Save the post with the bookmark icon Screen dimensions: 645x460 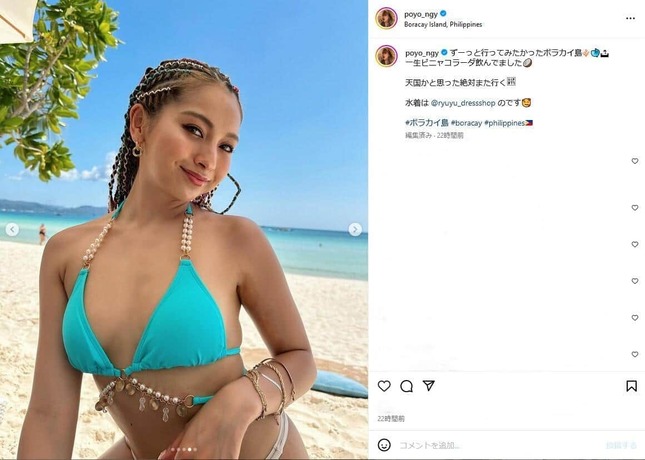(631, 386)
